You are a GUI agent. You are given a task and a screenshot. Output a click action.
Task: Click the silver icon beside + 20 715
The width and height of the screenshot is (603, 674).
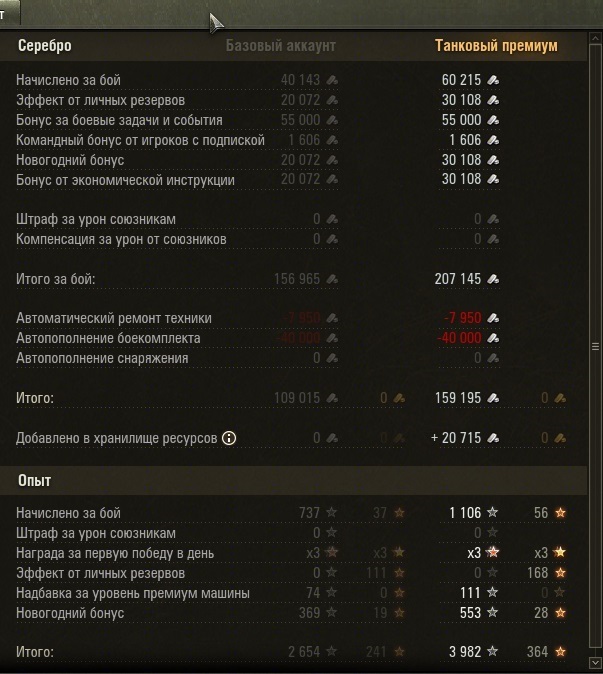(493, 438)
